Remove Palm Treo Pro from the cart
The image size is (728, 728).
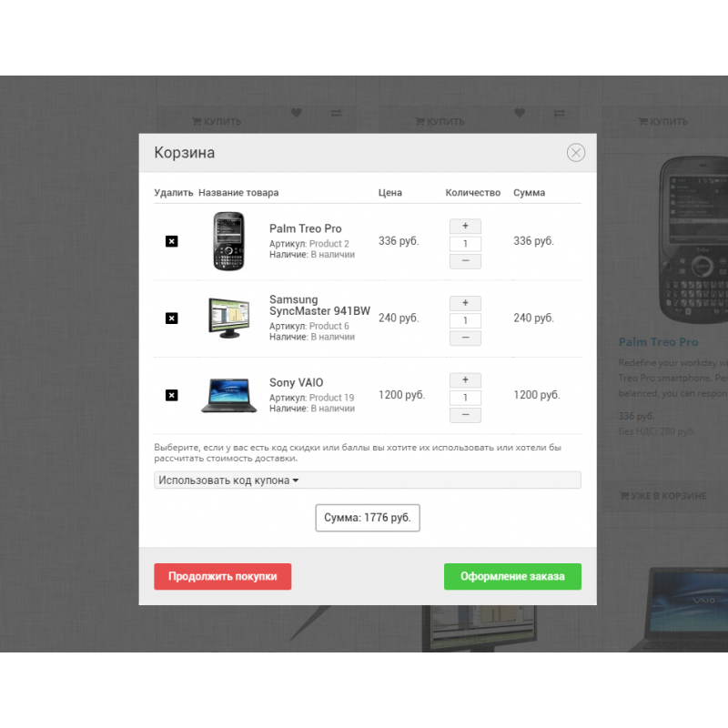click(171, 241)
